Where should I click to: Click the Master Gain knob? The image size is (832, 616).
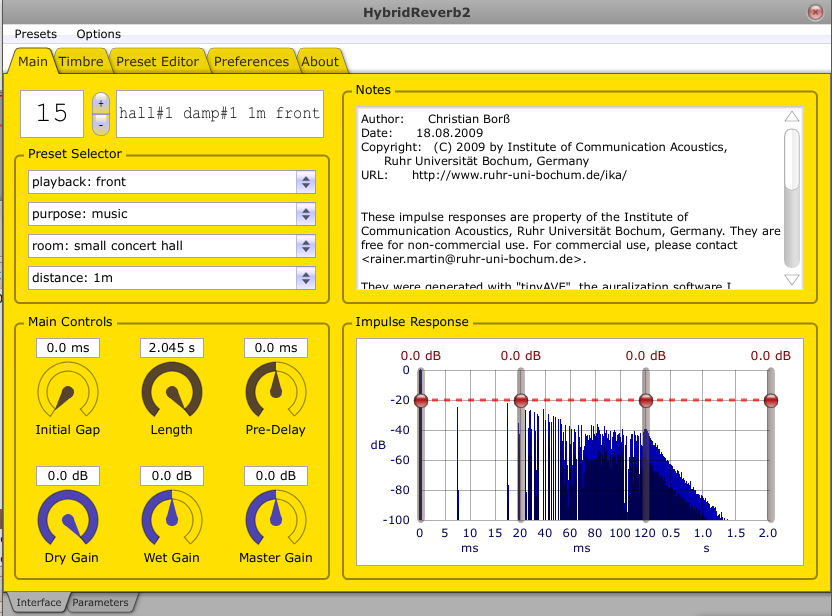276,519
